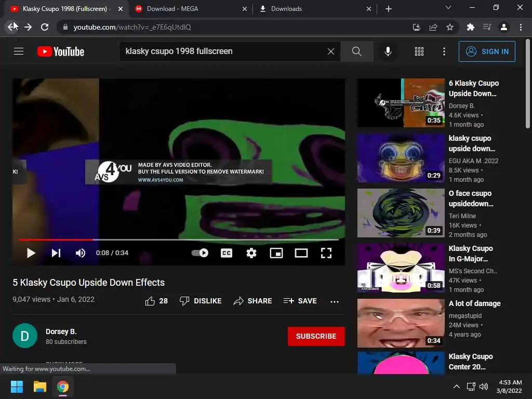
Task: Toggle the autoplay switch
Action: (200, 253)
